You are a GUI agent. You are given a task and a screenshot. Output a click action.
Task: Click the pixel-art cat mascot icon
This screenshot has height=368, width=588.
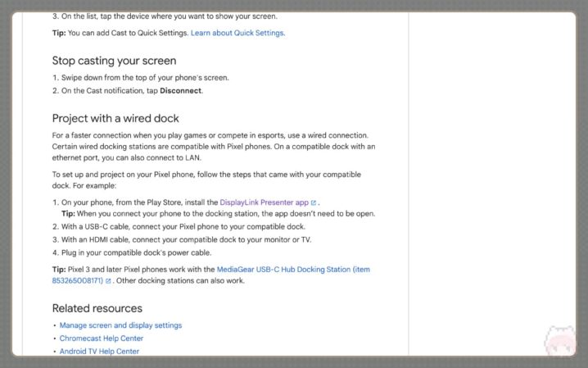pos(560,343)
